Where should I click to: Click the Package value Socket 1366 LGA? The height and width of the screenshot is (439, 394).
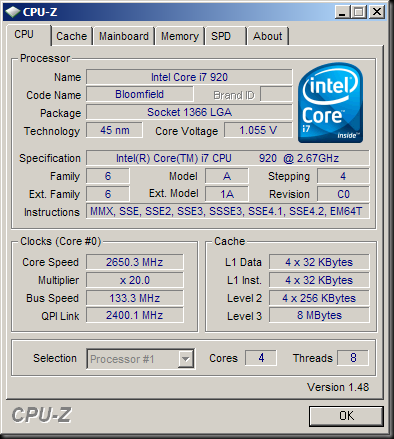tap(189, 112)
